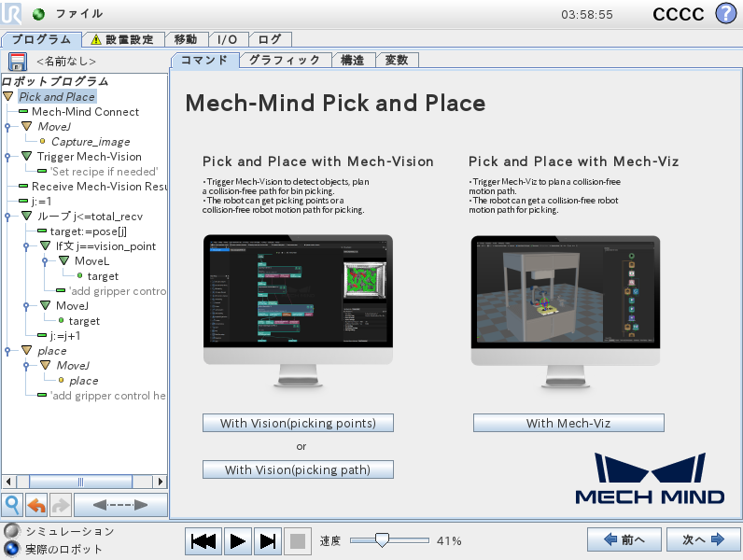Click the rewind to start button
The image size is (743, 560).
(203, 541)
